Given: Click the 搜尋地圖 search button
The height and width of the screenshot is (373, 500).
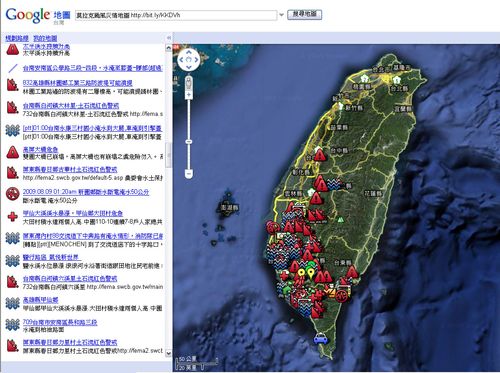Looking at the screenshot, I should [304, 14].
